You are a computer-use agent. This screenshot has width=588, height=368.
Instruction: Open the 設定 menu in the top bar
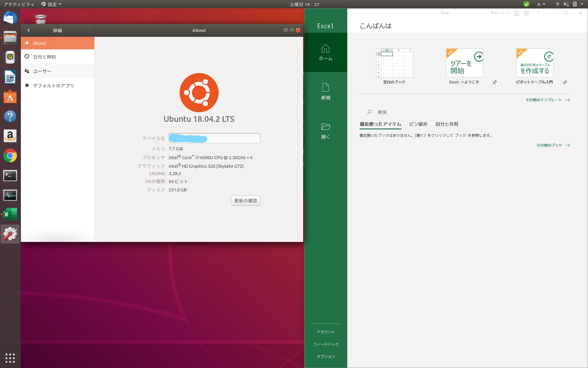[x=51, y=4]
